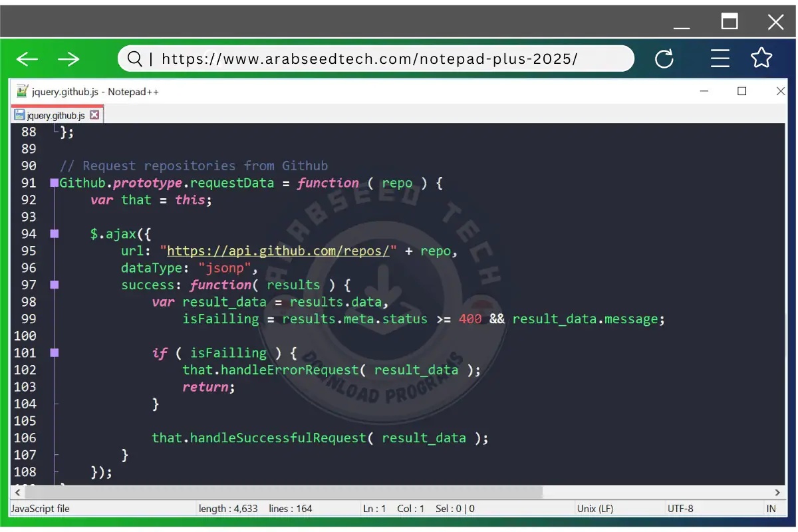Click the disk icon on the jquery.github.js tab
The height and width of the screenshot is (532, 798).
[x=19, y=115]
